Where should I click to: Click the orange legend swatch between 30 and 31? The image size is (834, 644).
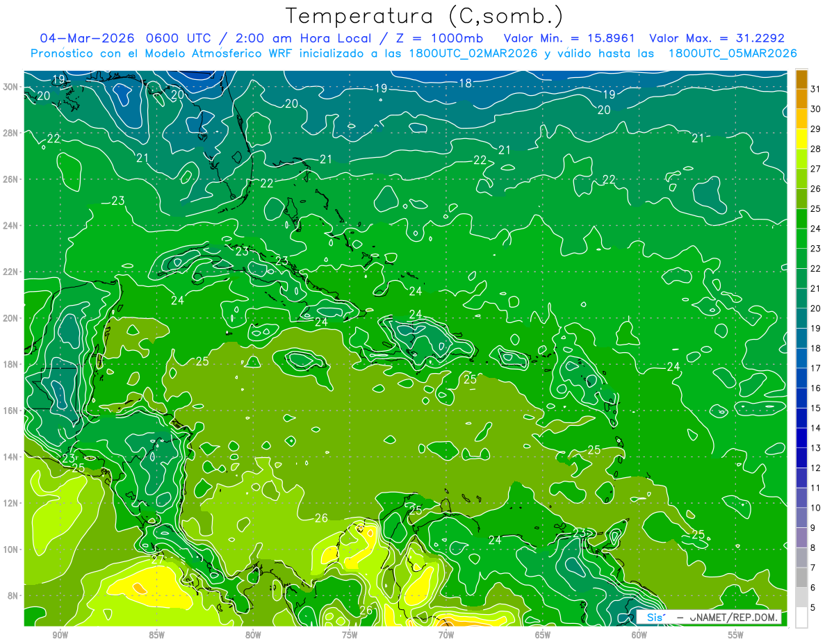(x=801, y=98)
